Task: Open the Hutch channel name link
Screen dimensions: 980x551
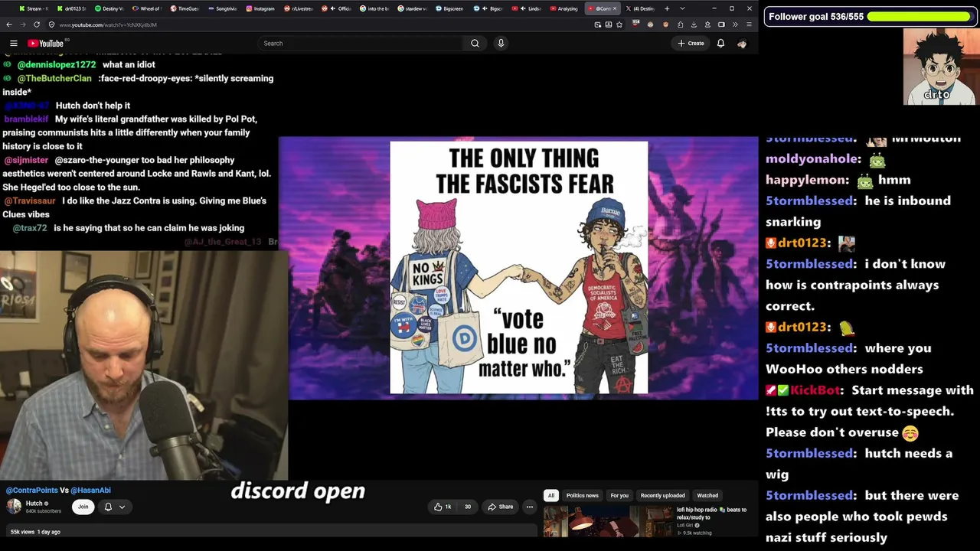Action: (x=34, y=504)
